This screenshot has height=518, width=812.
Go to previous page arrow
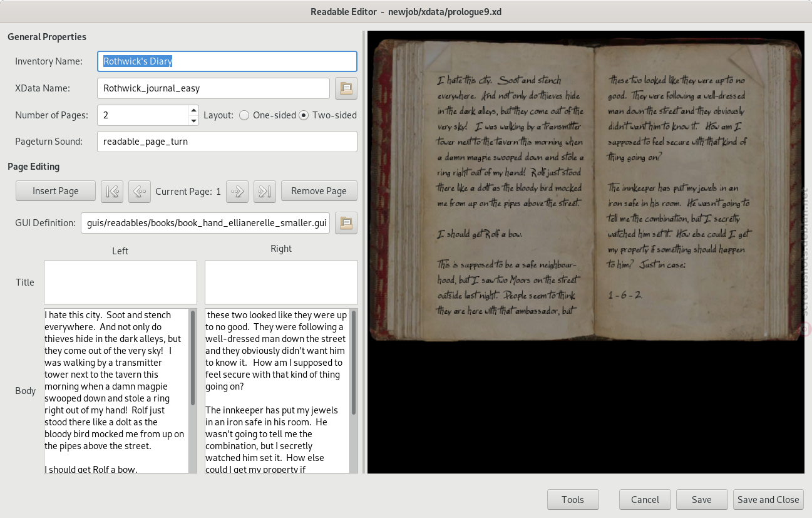point(140,191)
